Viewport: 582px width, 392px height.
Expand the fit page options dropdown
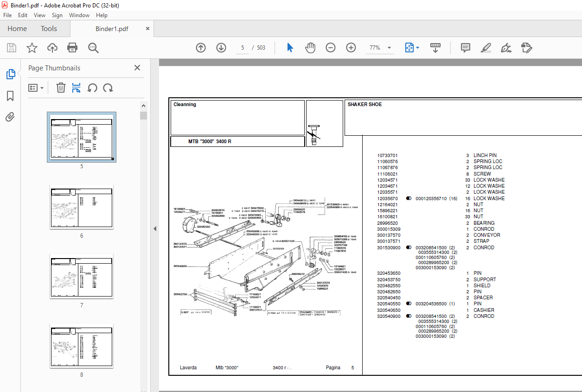[412, 48]
